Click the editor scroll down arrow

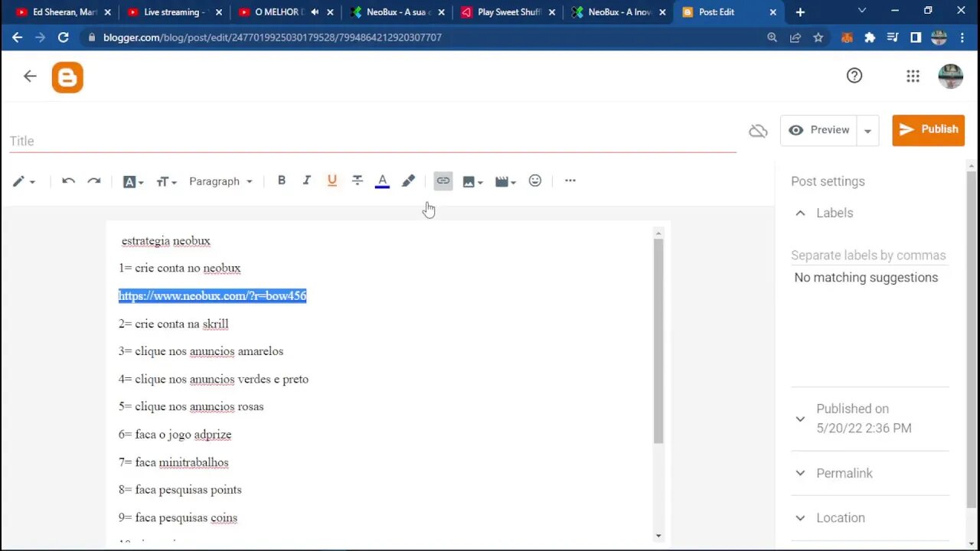click(x=658, y=536)
